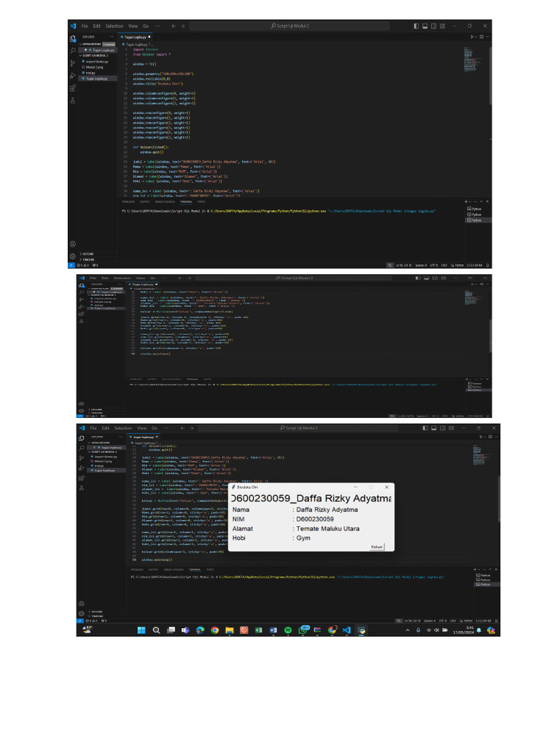Open Customize Layout in top VS Code screenshot
Viewport: 560px width, 747px height.
coord(443,26)
